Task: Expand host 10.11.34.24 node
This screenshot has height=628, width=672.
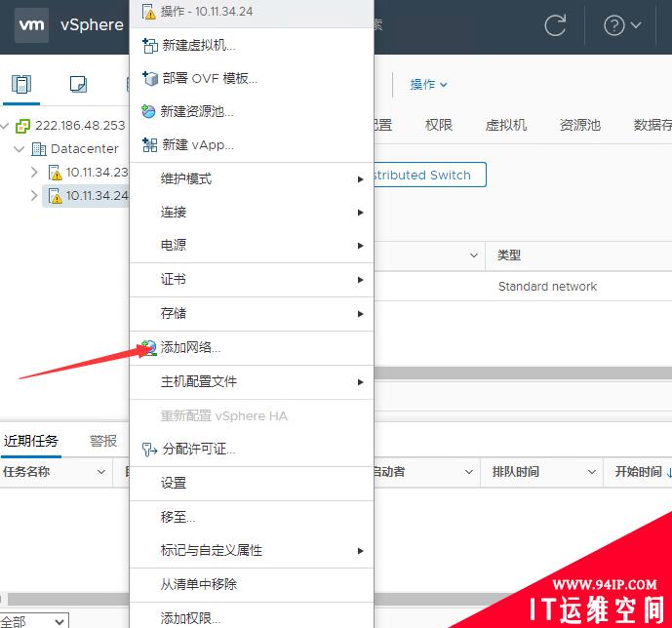Action: click(34, 196)
